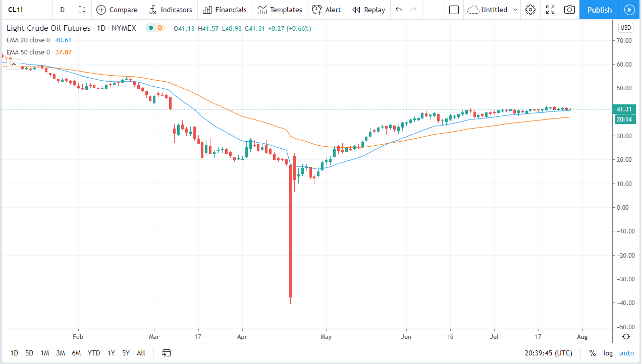Open the candlestick chart style selector
641x364 pixels.
pyautogui.click(x=82, y=10)
